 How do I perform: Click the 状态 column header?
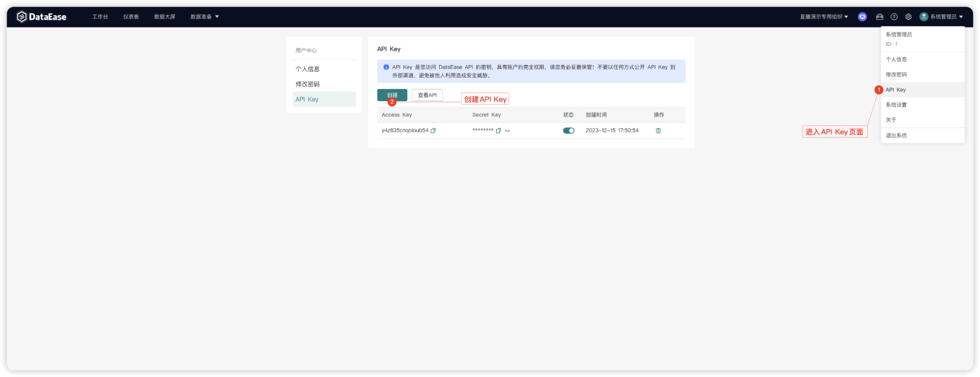tap(568, 115)
